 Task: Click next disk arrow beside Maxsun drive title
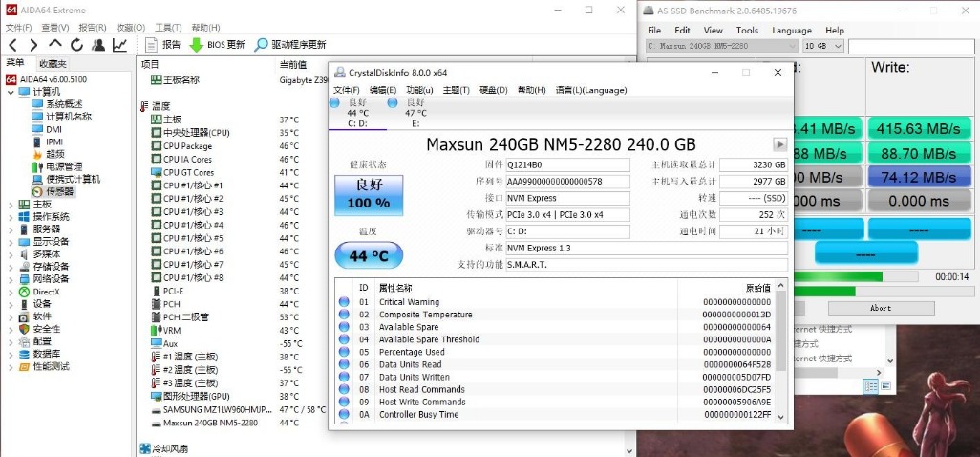(x=780, y=144)
